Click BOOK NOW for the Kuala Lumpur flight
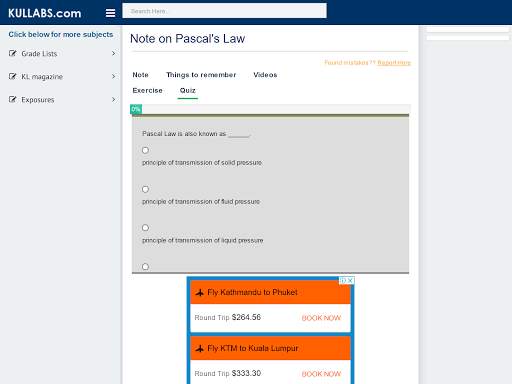Image resolution: width=512 pixels, height=384 pixels. click(321, 374)
